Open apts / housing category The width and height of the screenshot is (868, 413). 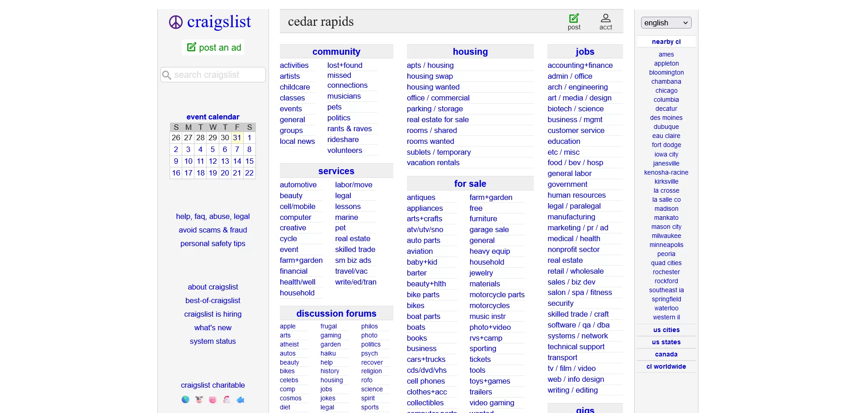430,65
